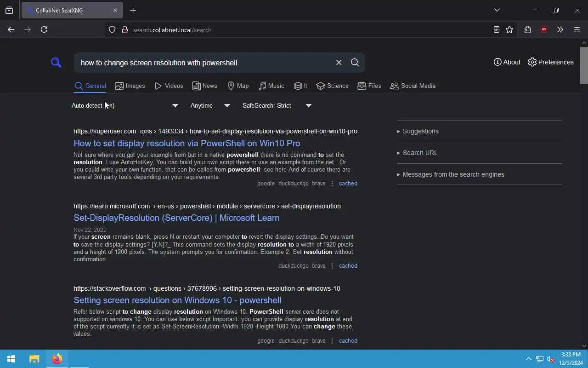Viewport: 588px width, 368px height.
Task: Switch to the Map tab
Action: pos(238,86)
